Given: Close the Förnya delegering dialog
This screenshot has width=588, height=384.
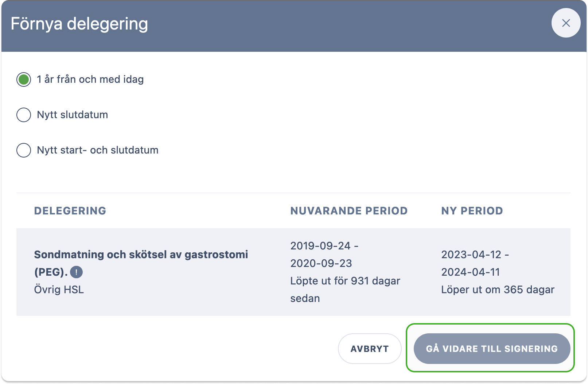Looking at the screenshot, I should 566,23.
